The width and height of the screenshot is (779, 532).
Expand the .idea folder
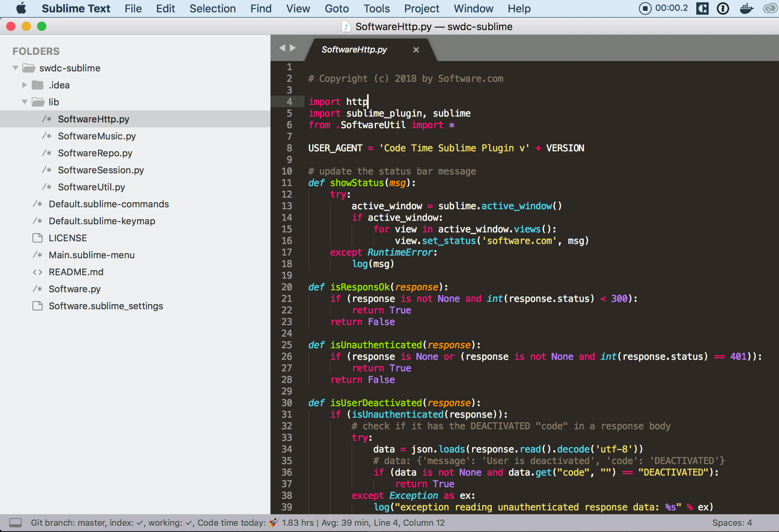click(x=24, y=85)
